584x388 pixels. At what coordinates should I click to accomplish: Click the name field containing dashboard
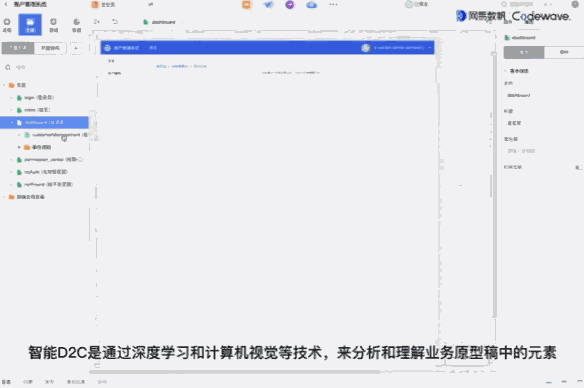[x=543, y=96]
